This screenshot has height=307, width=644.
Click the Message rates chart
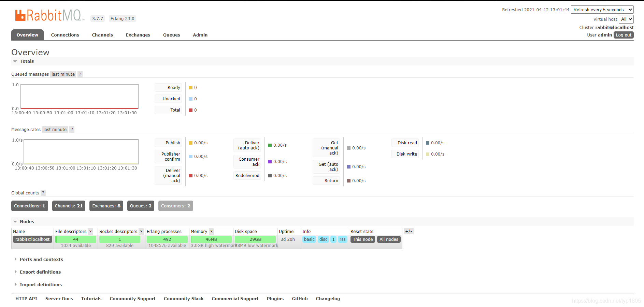[x=81, y=152]
